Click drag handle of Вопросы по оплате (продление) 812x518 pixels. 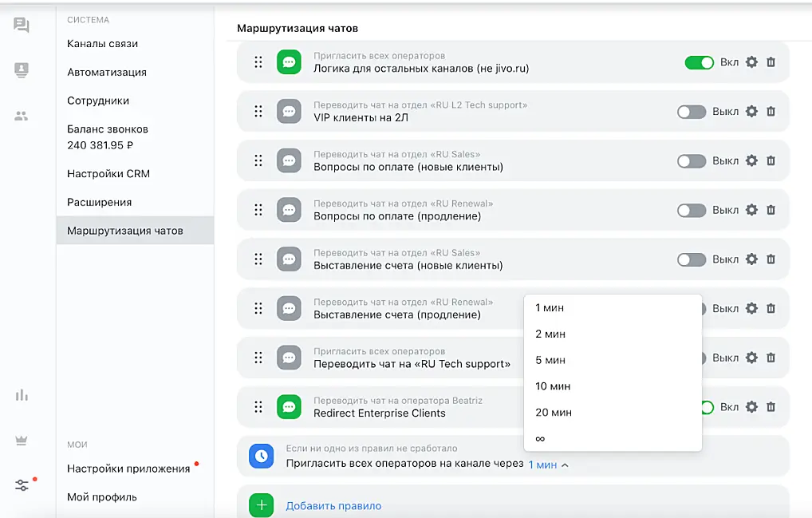click(x=258, y=210)
